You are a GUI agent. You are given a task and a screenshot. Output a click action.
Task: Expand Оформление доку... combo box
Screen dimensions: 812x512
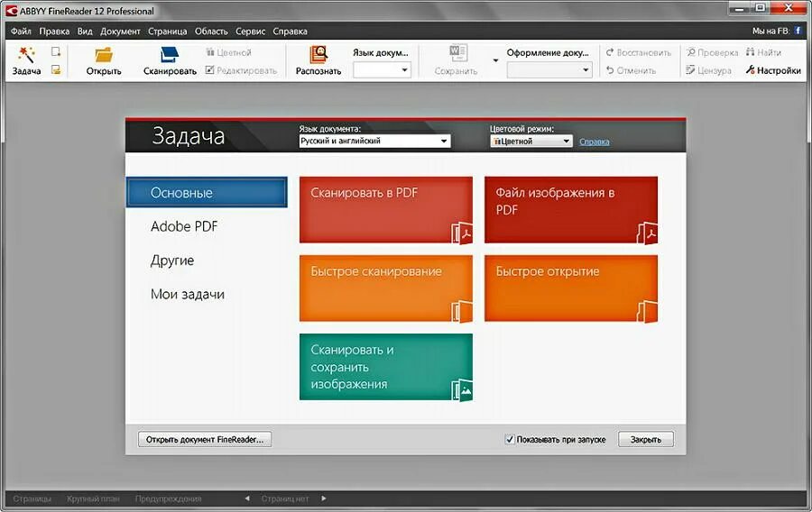(549, 69)
